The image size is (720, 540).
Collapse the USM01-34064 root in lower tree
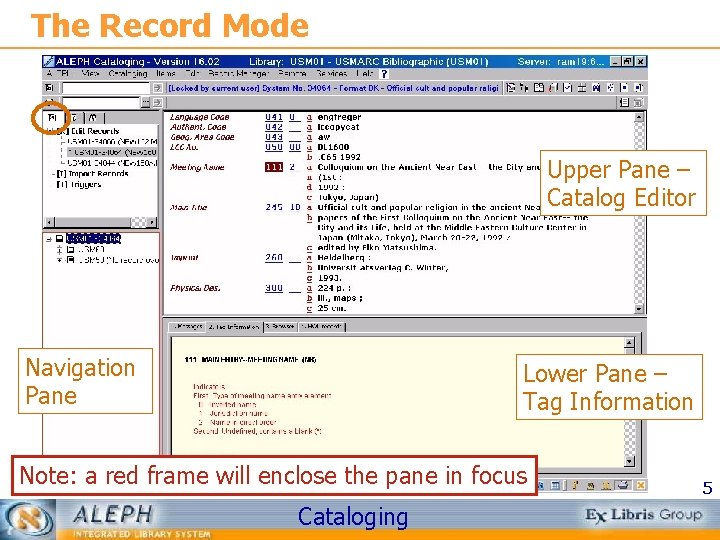[x=49, y=239]
